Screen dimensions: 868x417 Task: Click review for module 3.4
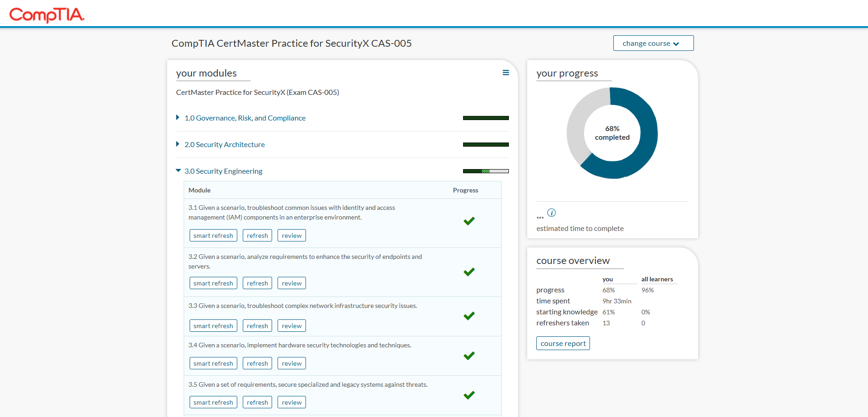(x=292, y=363)
